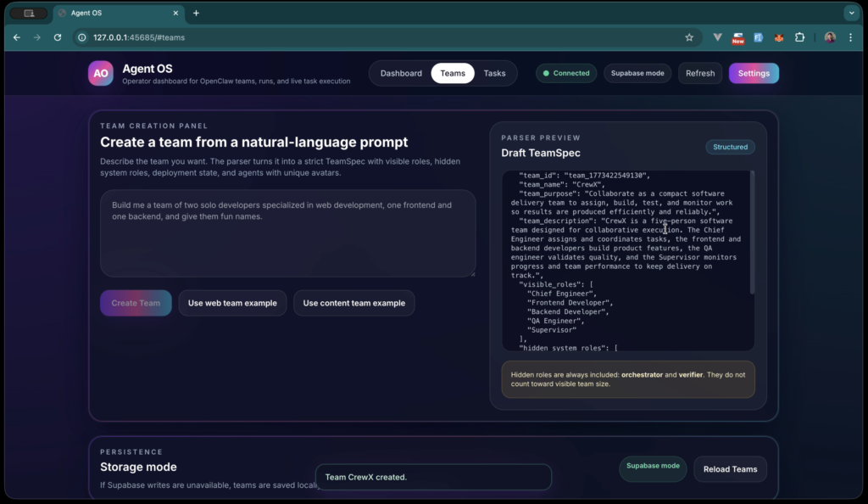
Task: Toggle the Structured badge in Parser Preview
Action: [x=730, y=146]
